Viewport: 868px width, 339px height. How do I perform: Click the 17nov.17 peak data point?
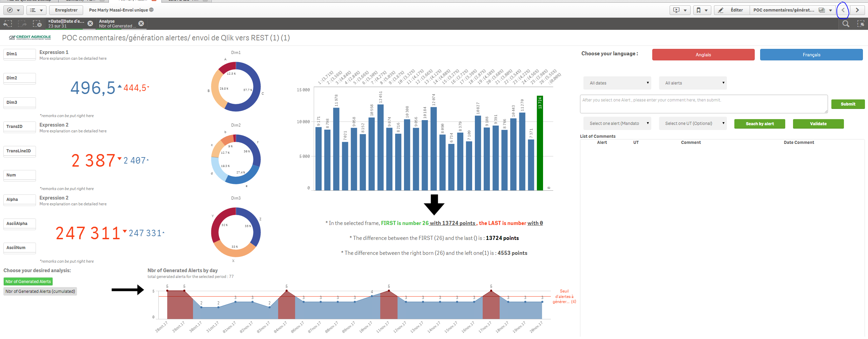point(491,291)
